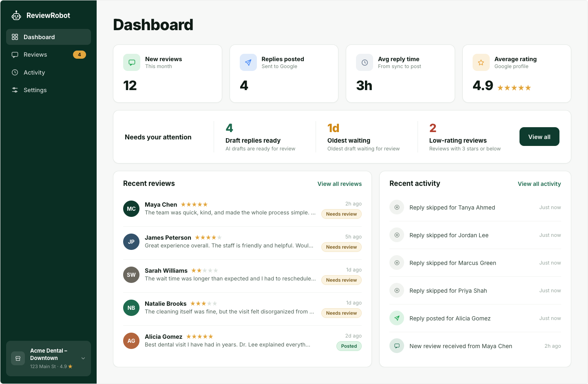Click the Avg reply time value 3h
Viewport: 588px width, 384px height.
(x=364, y=86)
